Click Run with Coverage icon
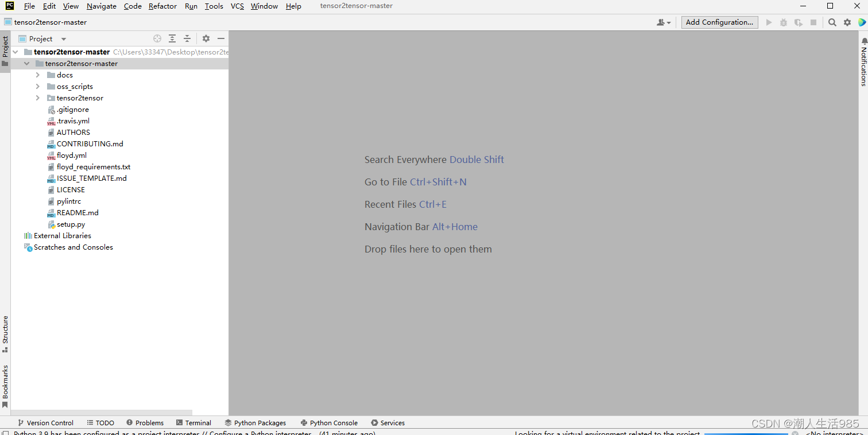This screenshot has width=868, height=435. [x=799, y=22]
